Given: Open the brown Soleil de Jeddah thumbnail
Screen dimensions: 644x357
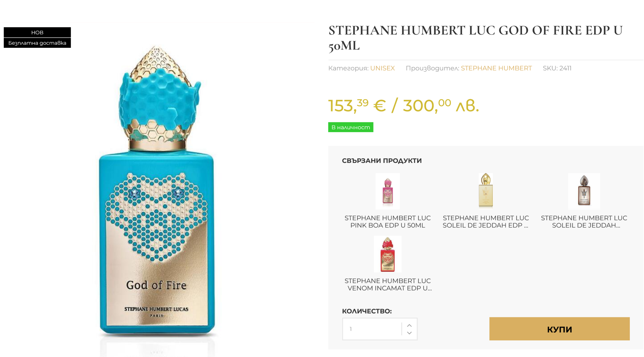Looking at the screenshot, I should pyautogui.click(x=584, y=191).
